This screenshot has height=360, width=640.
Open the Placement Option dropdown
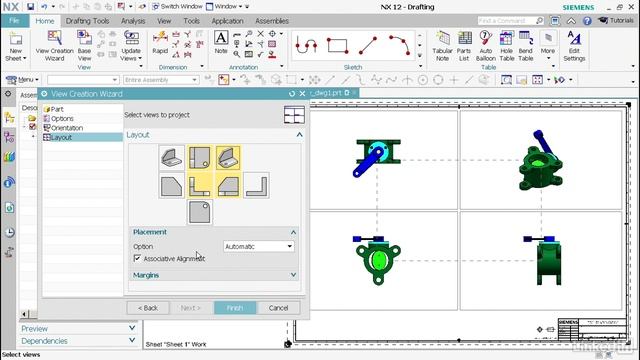258,246
